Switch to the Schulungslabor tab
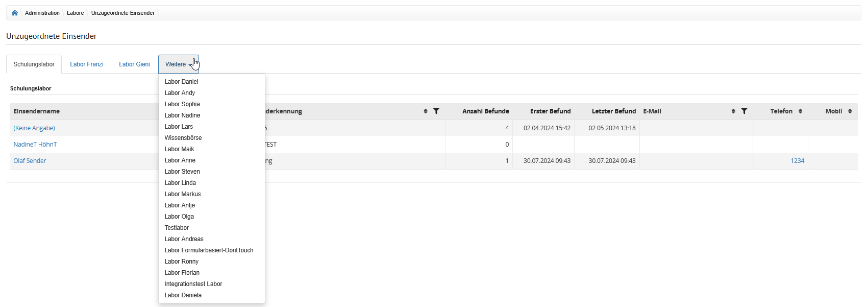 pyautogui.click(x=34, y=64)
